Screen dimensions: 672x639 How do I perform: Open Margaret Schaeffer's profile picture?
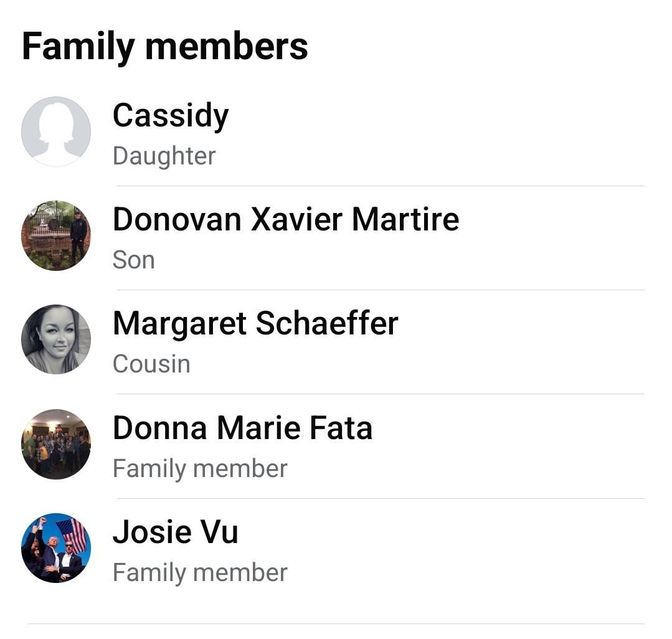pyautogui.click(x=56, y=339)
